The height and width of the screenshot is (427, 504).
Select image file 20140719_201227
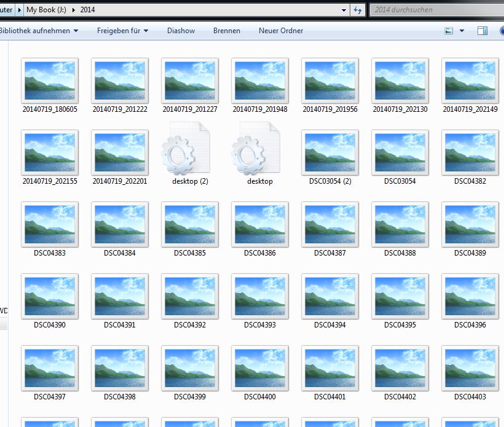point(190,85)
